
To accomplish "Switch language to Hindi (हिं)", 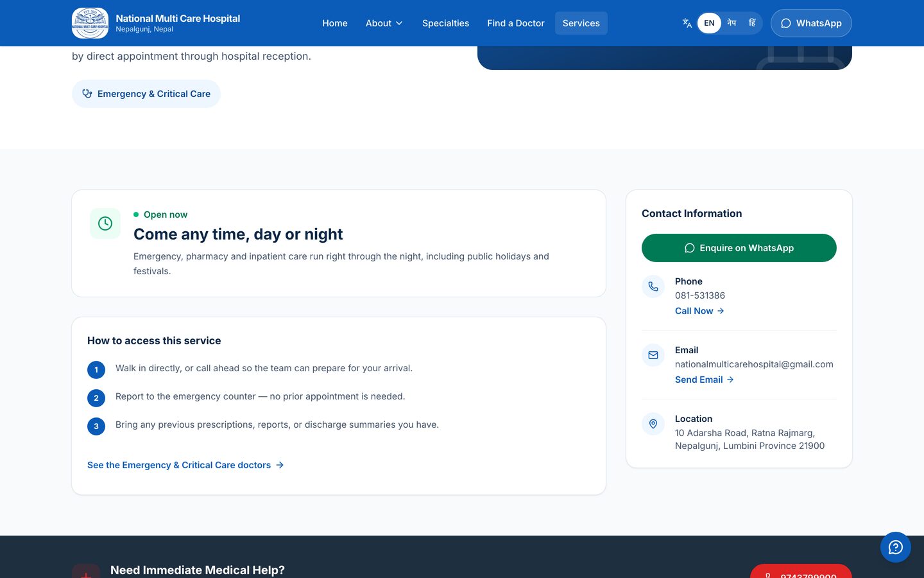I will (x=752, y=23).
